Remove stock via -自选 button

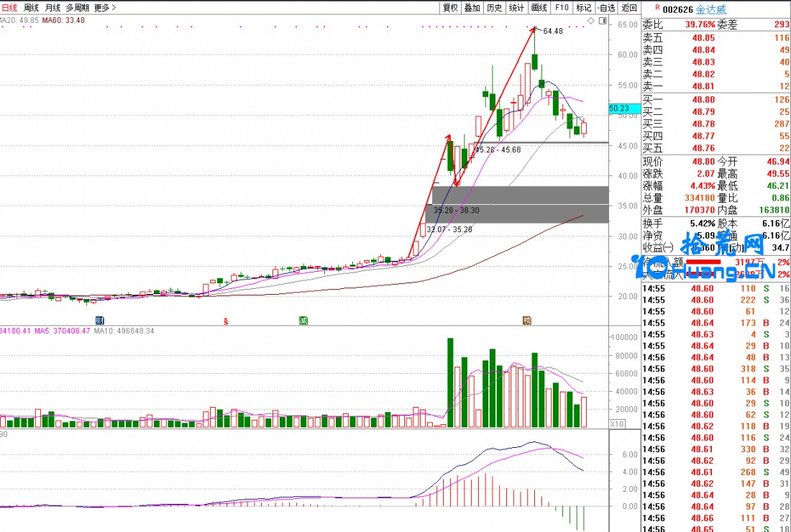[x=606, y=8]
